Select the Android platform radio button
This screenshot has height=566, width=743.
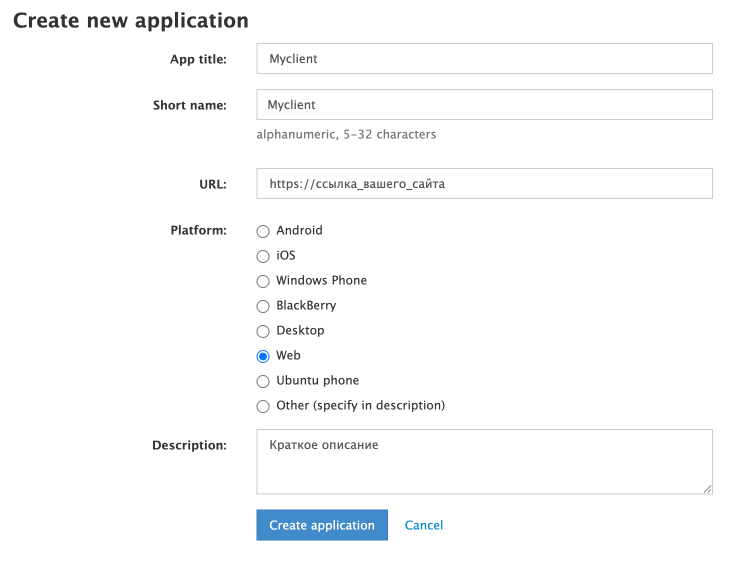click(263, 231)
